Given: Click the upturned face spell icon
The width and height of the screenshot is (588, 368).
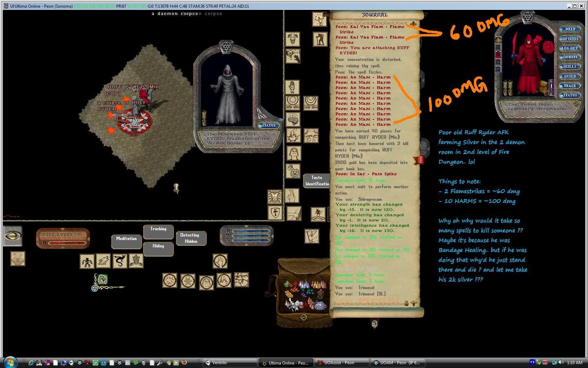Looking at the screenshot, I should (294, 153).
